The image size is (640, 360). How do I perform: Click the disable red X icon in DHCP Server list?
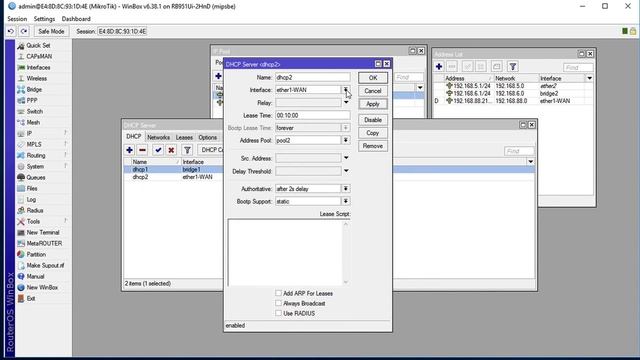pos(171,150)
